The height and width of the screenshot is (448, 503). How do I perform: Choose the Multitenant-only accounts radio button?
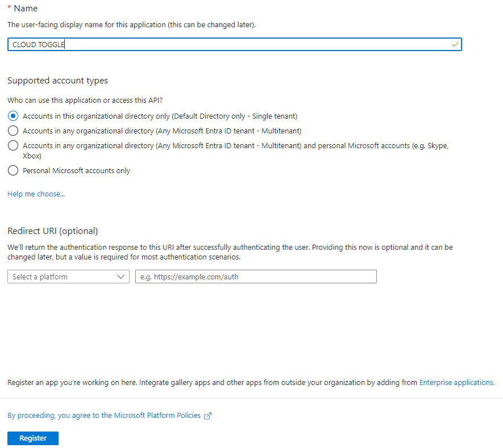pos(13,131)
